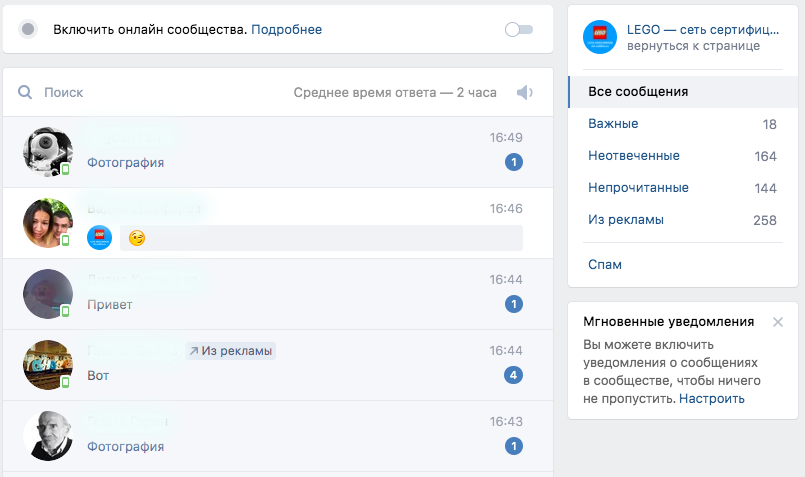805x477 pixels.
Task: Click the winking emoji message
Action: click(137, 238)
